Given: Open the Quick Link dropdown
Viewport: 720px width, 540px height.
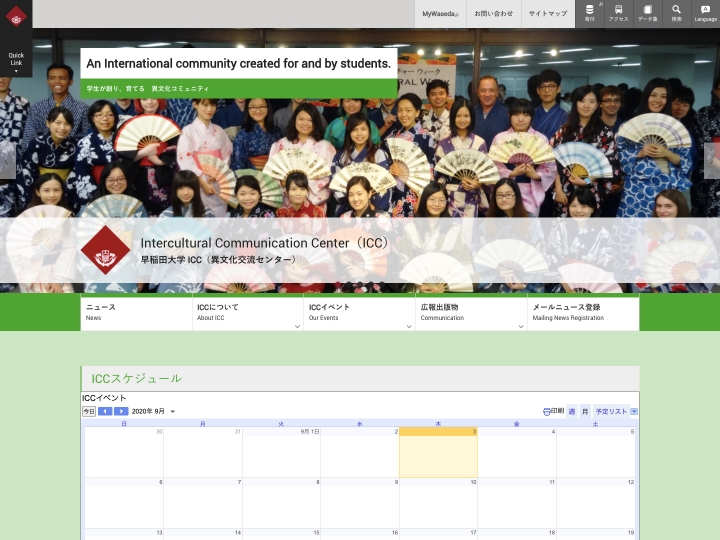Looking at the screenshot, I should [16, 62].
